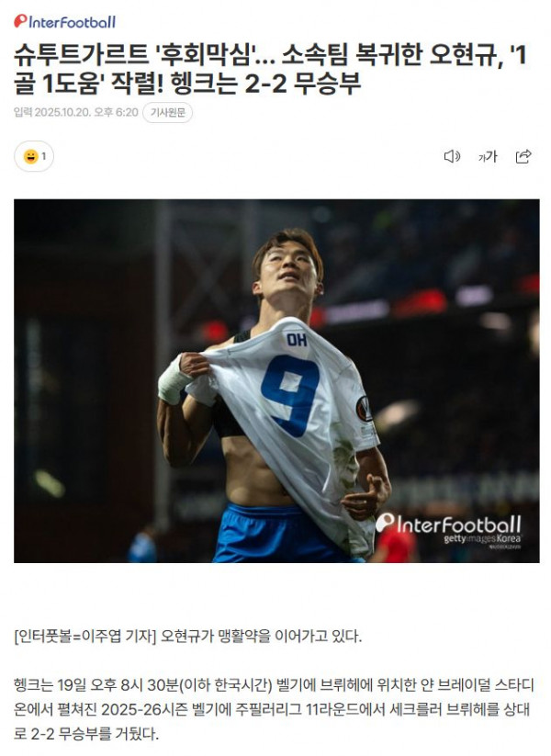Image resolution: width=551 pixels, height=756 pixels.
Task: Select the byline 인터풋볼=이주엽 기자
Action: 85,637
